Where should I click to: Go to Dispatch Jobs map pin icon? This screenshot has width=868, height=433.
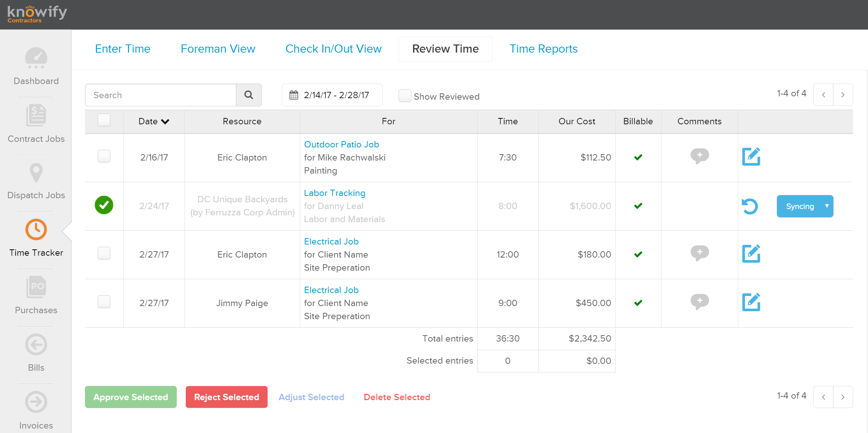click(36, 172)
